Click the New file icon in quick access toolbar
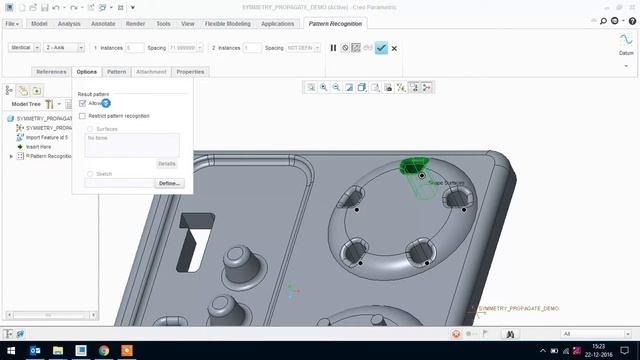640x360 pixels. click(x=22, y=7)
